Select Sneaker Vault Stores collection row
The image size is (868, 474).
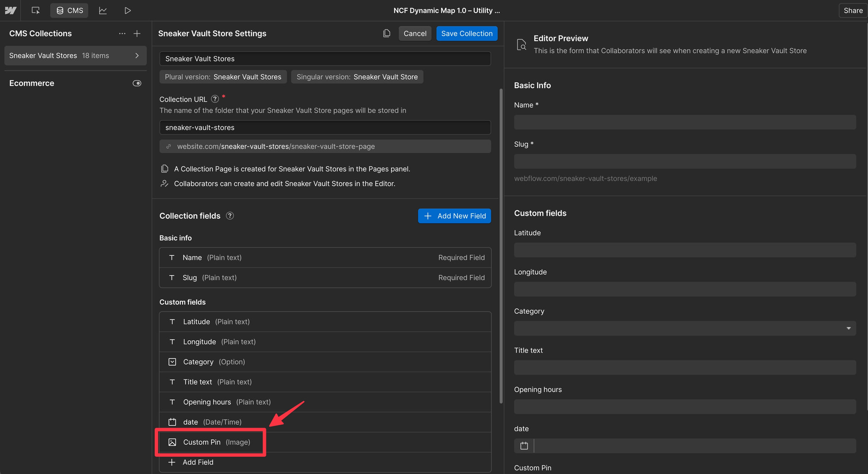(x=75, y=56)
